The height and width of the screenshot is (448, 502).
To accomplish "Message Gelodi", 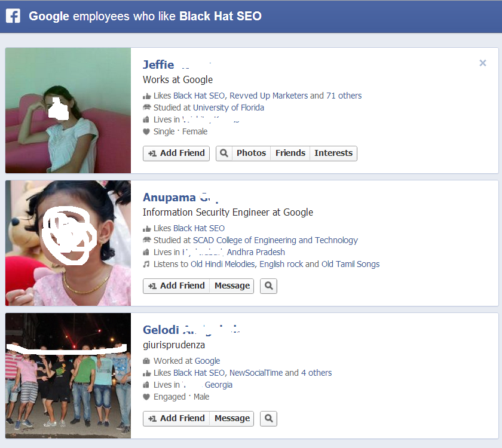I will (232, 419).
